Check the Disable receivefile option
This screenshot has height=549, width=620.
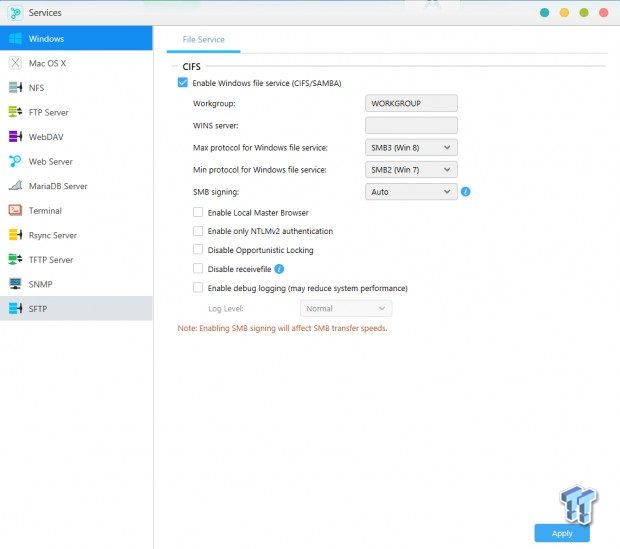pyautogui.click(x=198, y=269)
